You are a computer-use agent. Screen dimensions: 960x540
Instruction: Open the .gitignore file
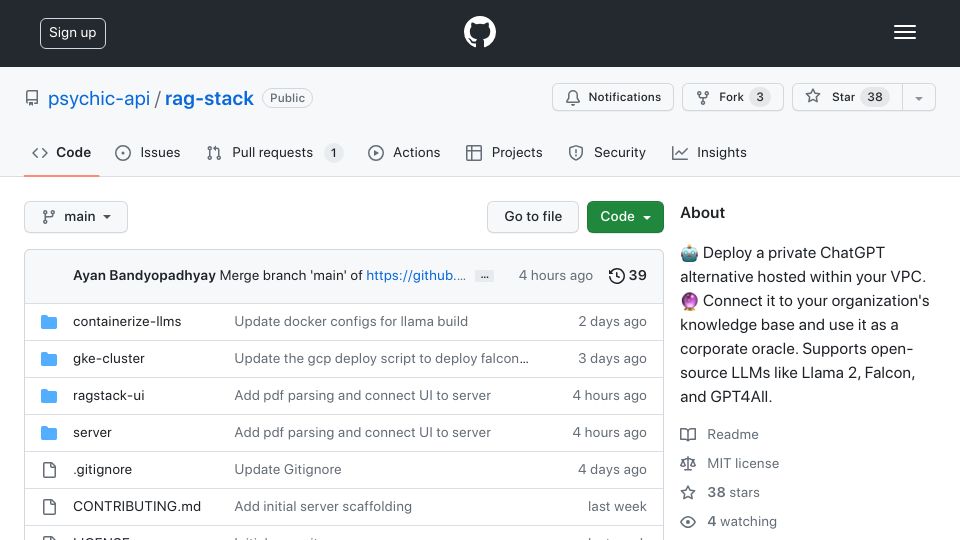click(102, 470)
